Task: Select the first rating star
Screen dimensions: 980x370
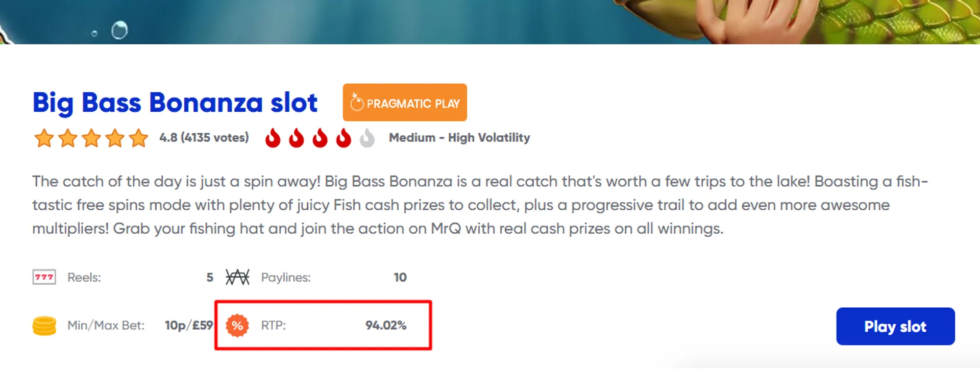Action: (44, 138)
